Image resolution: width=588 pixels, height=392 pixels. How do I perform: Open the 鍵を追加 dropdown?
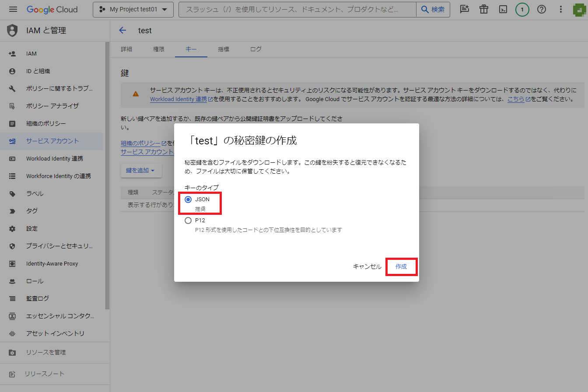point(141,171)
